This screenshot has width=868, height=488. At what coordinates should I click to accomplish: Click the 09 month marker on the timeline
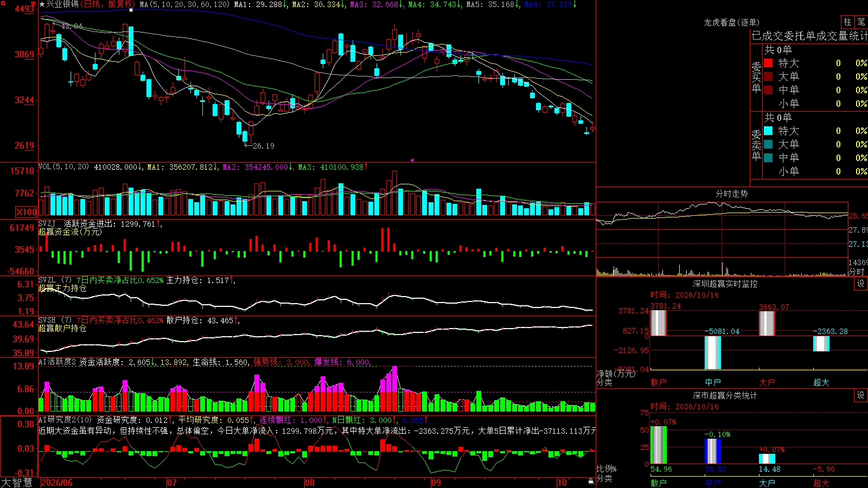click(x=436, y=483)
